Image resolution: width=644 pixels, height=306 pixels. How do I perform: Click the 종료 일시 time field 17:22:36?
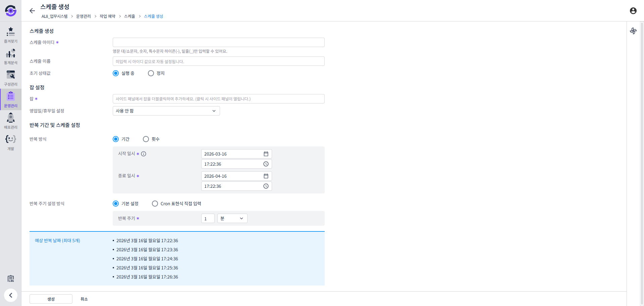tap(236, 186)
